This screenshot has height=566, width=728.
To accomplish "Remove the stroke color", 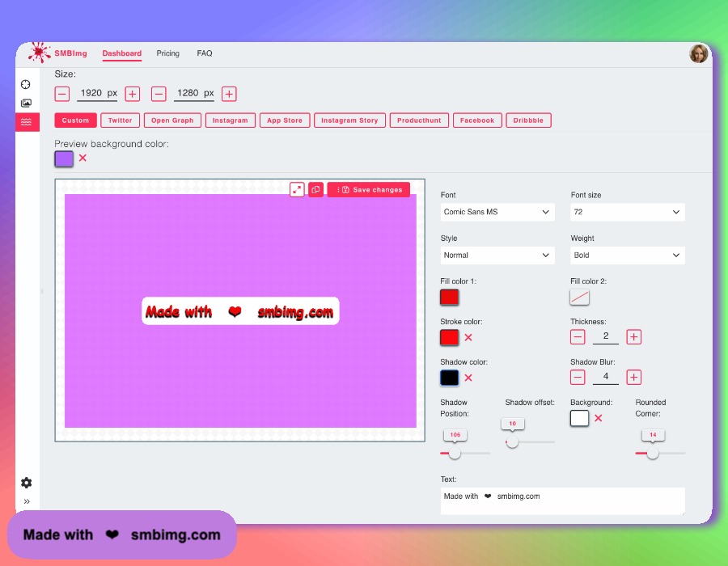I will [x=468, y=338].
